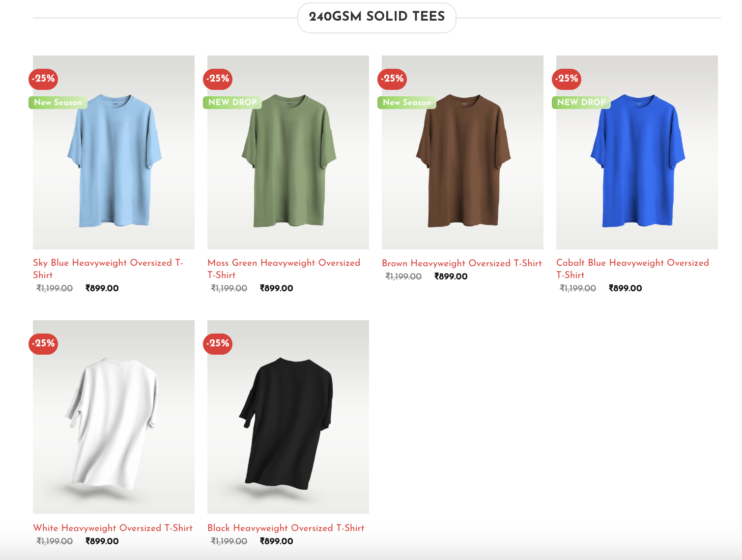Open the Sky Blue t-shirt product image
The width and height of the screenshot is (742, 560).
114,152
